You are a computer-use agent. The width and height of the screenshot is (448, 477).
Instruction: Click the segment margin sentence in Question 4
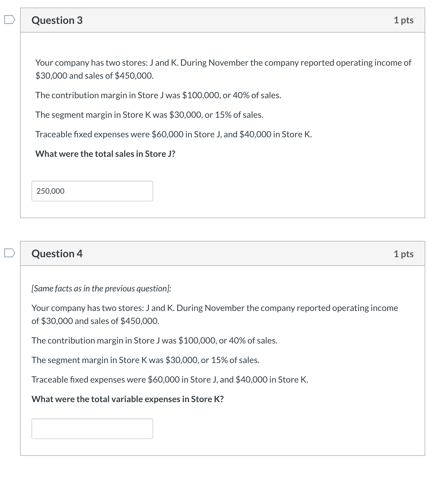click(145, 360)
